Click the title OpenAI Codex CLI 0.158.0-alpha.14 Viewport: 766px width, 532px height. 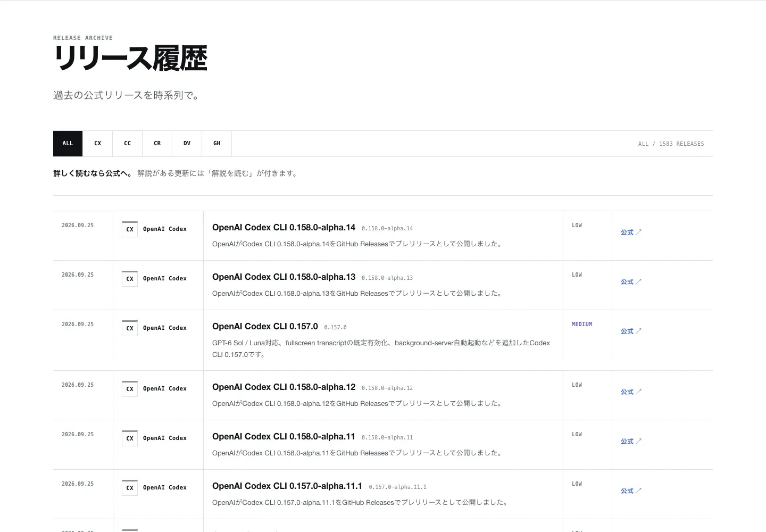click(x=284, y=228)
